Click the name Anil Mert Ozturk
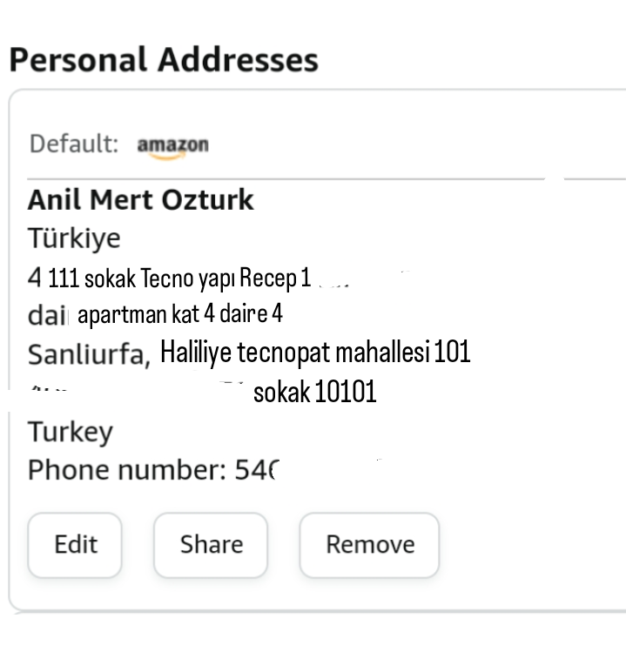 point(140,200)
